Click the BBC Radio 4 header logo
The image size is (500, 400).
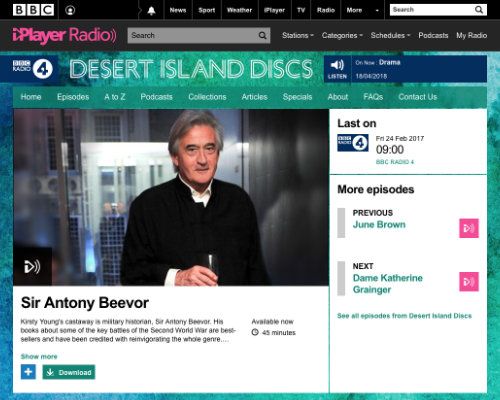[33, 69]
